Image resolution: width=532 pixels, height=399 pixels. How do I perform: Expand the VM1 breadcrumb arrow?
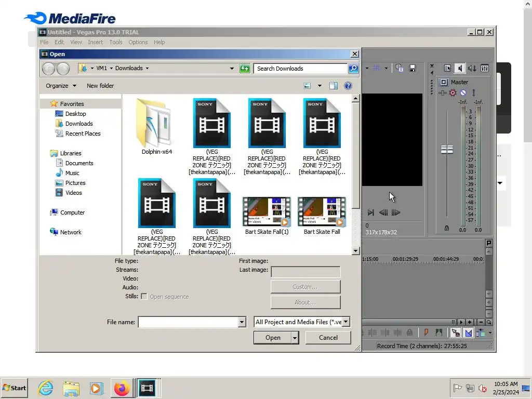click(x=111, y=68)
